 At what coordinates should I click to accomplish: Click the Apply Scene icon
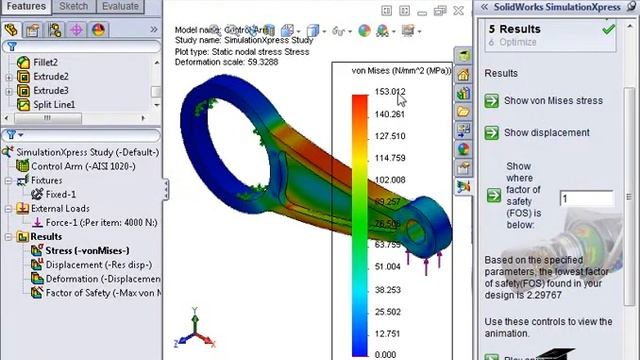coord(382,31)
